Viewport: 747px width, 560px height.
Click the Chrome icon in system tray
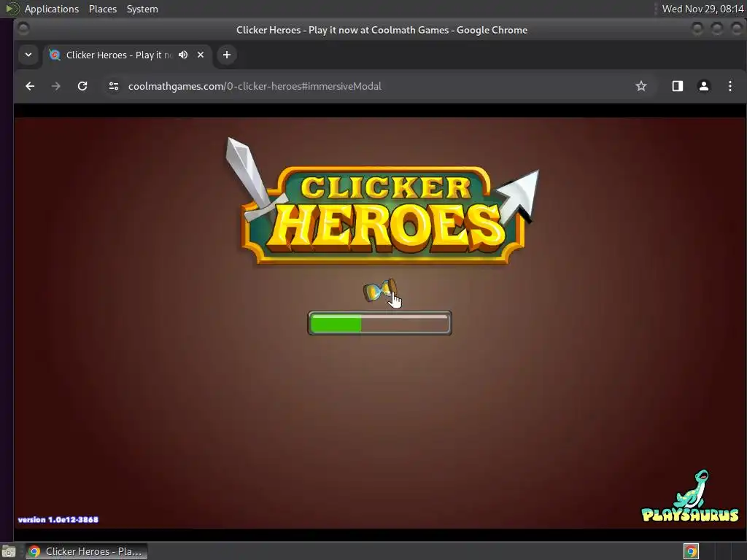691,551
